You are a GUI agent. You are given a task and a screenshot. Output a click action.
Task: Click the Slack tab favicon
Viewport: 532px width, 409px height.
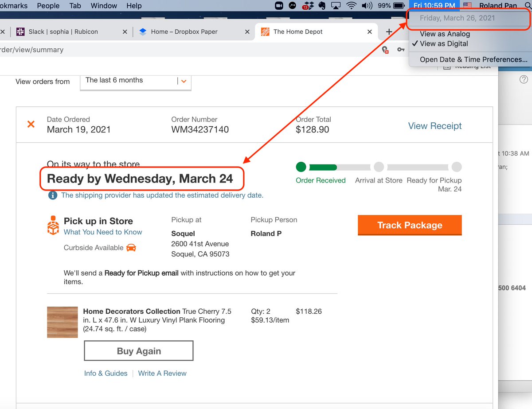click(x=20, y=31)
